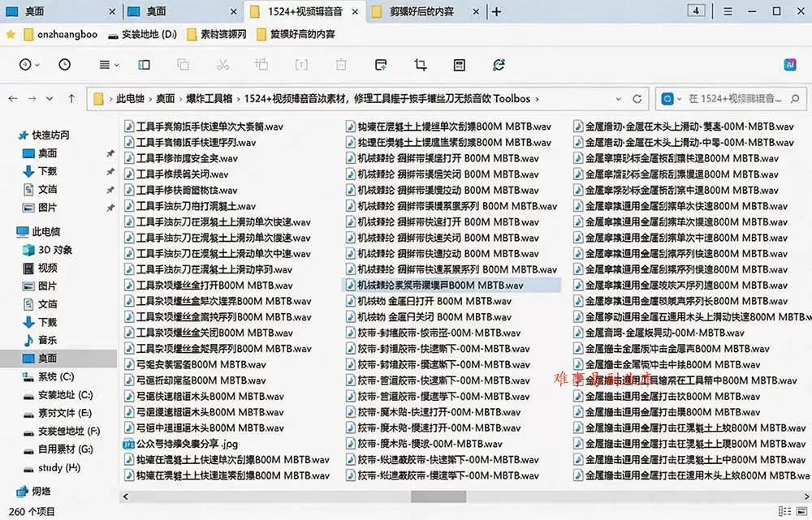The width and height of the screenshot is (812, 520).
Task: Click the paste icon in the toolbar
Action: click(261, 65)
